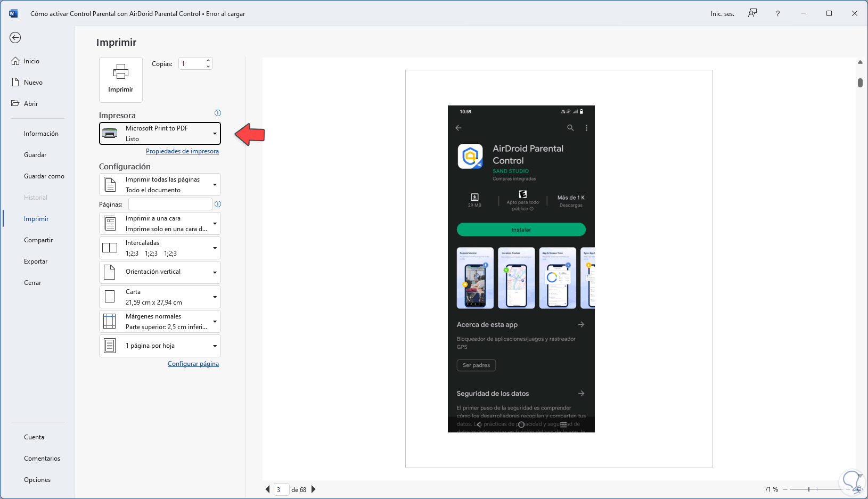Click the zoom slider handle

(809, 489)
